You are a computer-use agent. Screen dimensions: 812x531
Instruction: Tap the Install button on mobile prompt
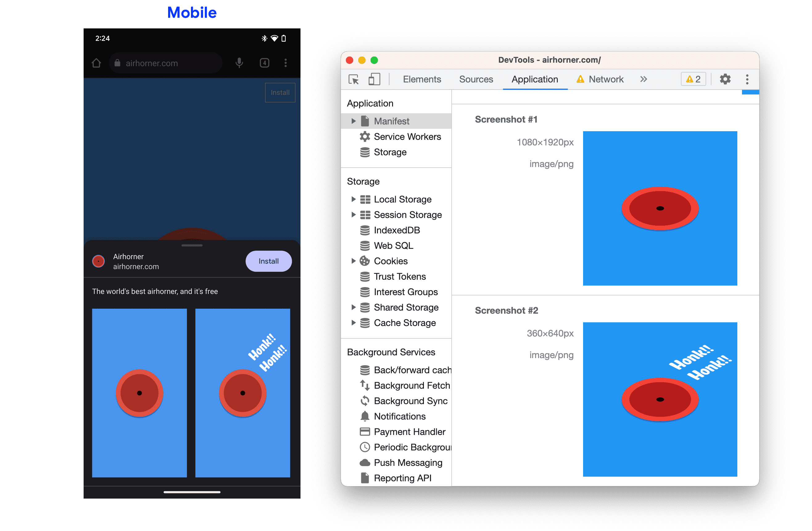[268, 261]
